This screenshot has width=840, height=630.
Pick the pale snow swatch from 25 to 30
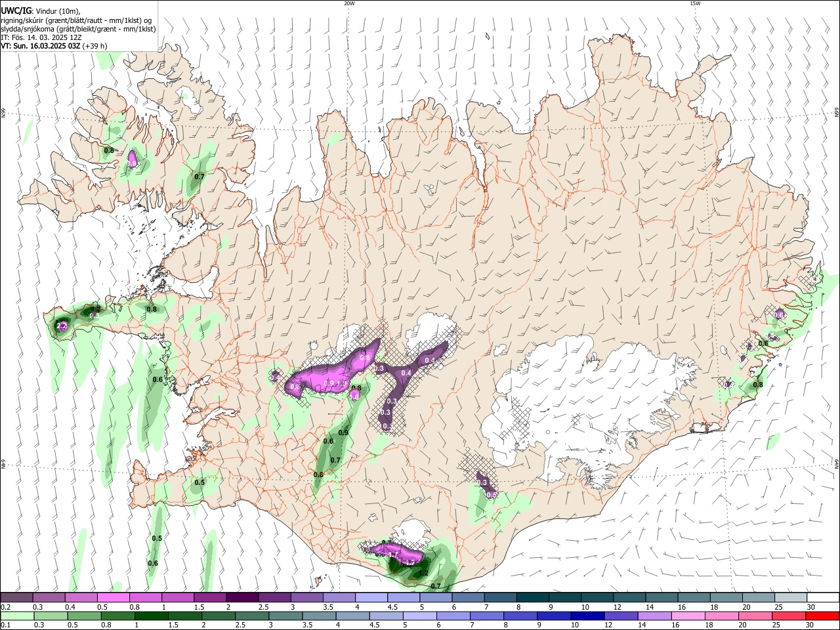791,598
